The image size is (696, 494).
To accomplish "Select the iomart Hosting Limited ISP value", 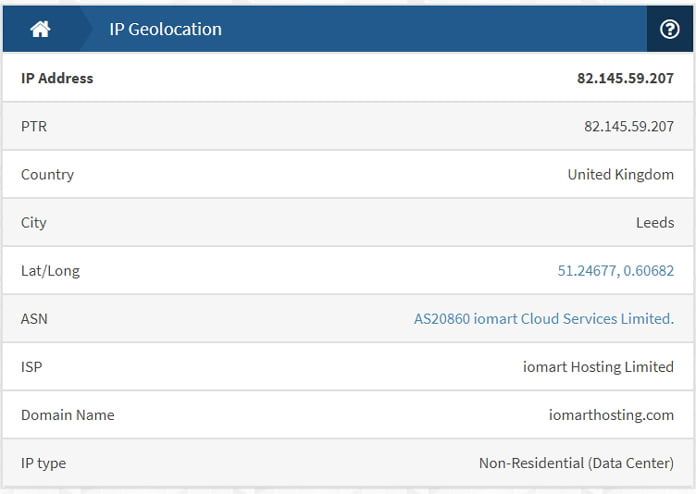I will 598,367.
